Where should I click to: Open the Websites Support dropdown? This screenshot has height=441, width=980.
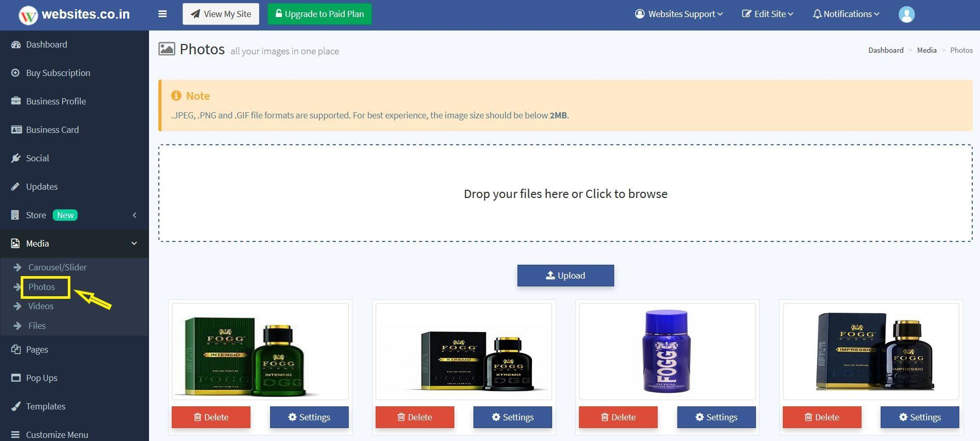678,14
